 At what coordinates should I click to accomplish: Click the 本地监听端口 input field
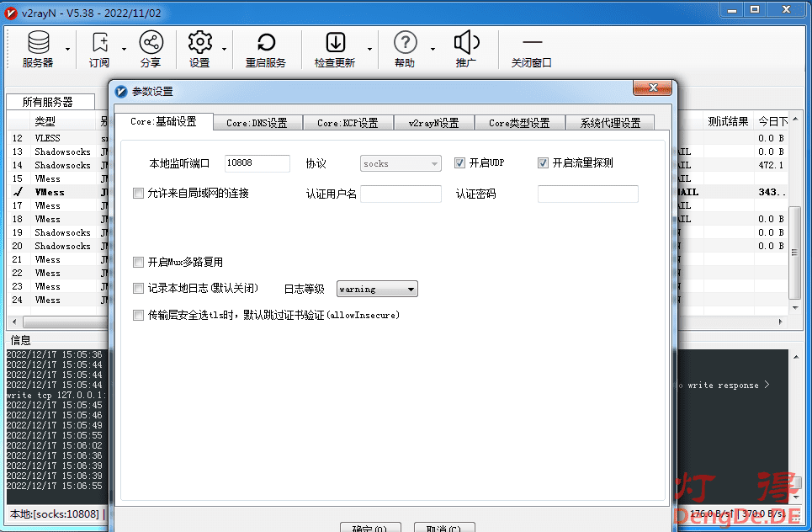[x=257, y=163]
